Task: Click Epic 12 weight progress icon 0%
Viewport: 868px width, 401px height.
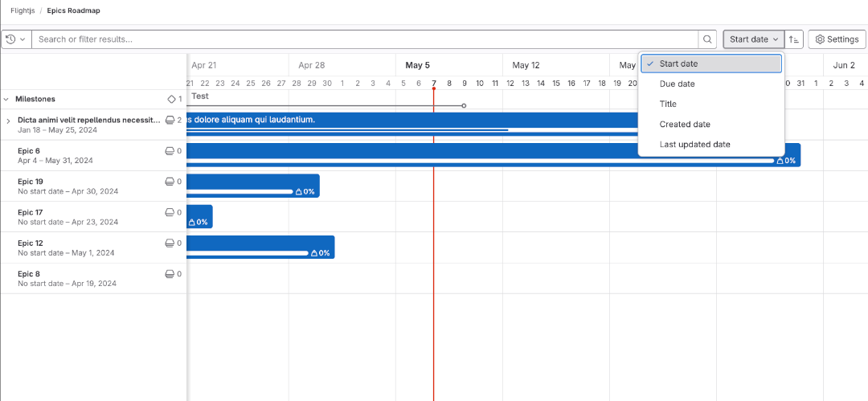Action: coord(314,253)
